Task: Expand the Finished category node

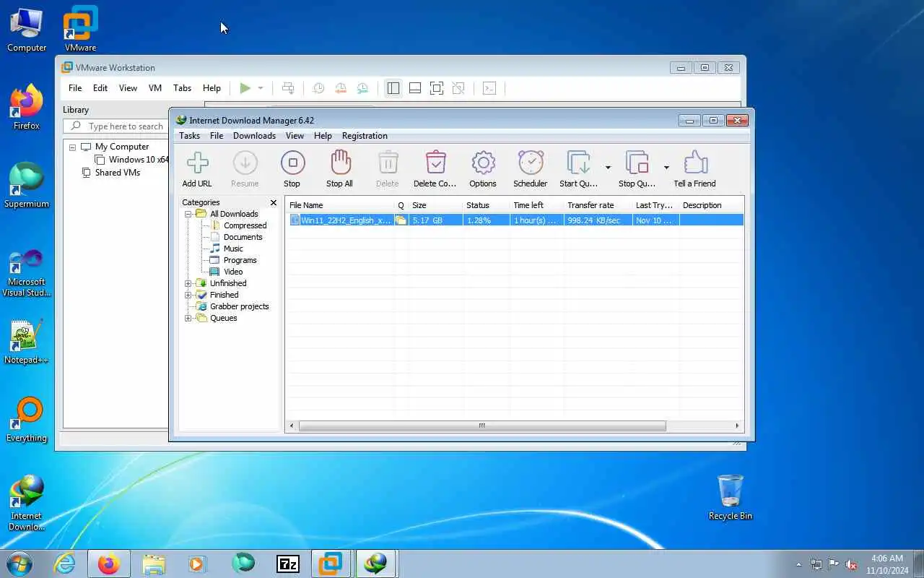Action: pyautogui.click(x=188, y=295)
